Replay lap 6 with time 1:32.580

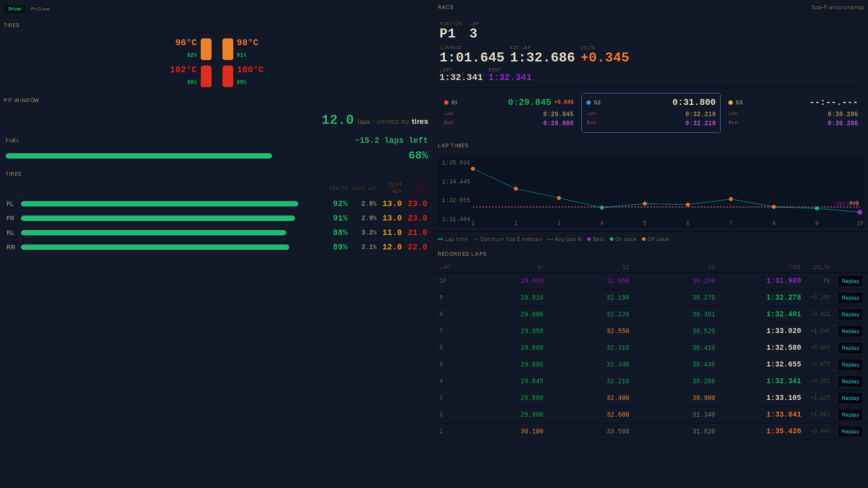coord(850,348)
